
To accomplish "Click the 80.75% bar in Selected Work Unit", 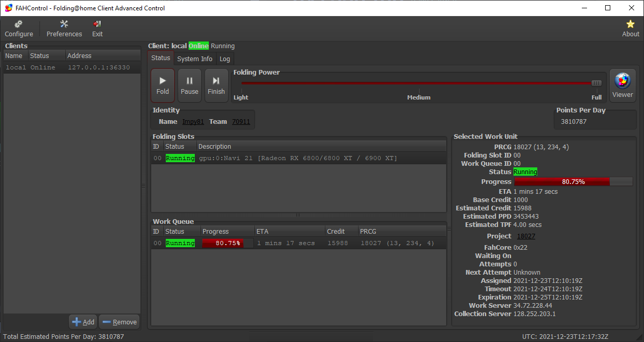I will tap(573, 182).
